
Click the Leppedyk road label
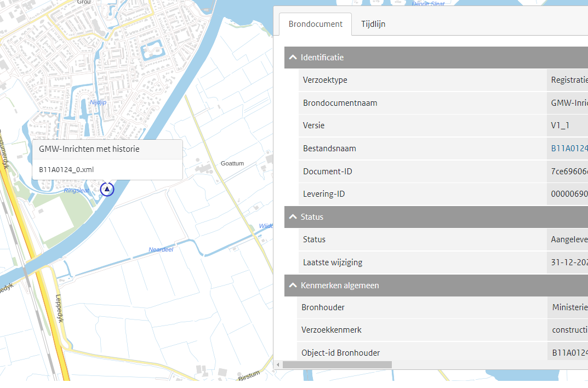pyautogui.click(x=59, y=309)
